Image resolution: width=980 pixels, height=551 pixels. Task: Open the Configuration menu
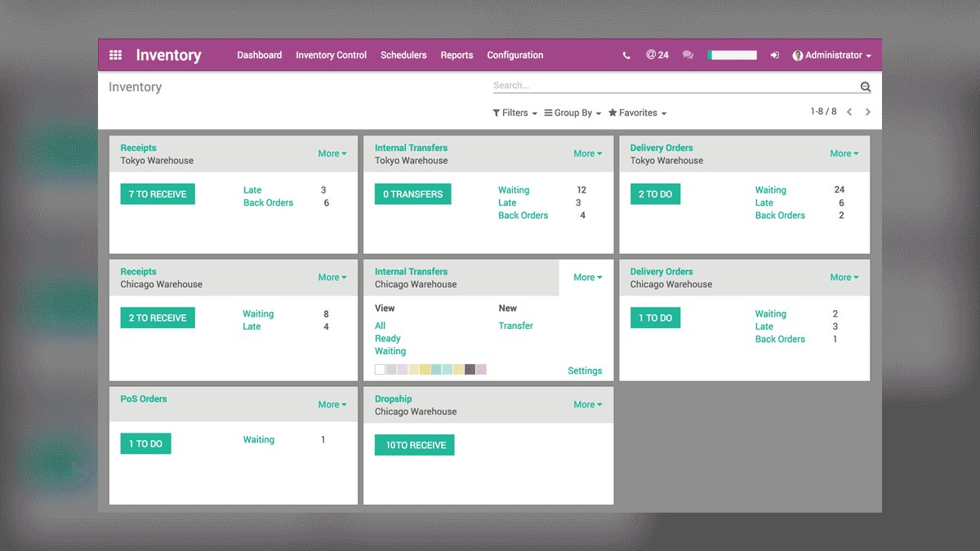(x=515, y=56)
